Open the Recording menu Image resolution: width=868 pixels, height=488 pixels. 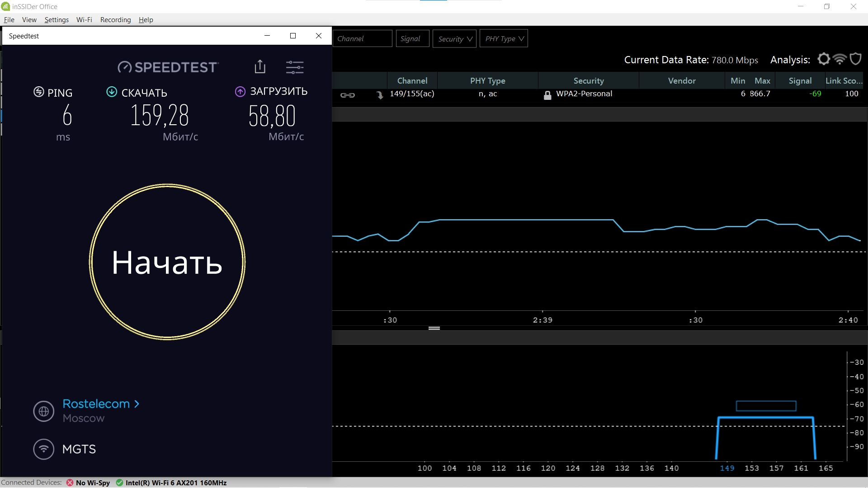tap(115, 20)
